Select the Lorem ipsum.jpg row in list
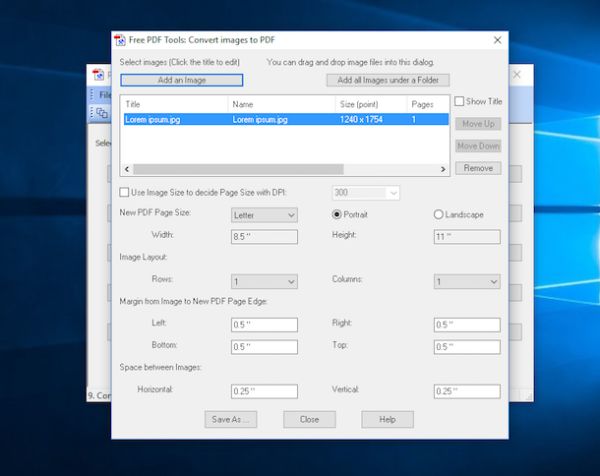The height and width of the screenshot is (476, 600). 284,119
